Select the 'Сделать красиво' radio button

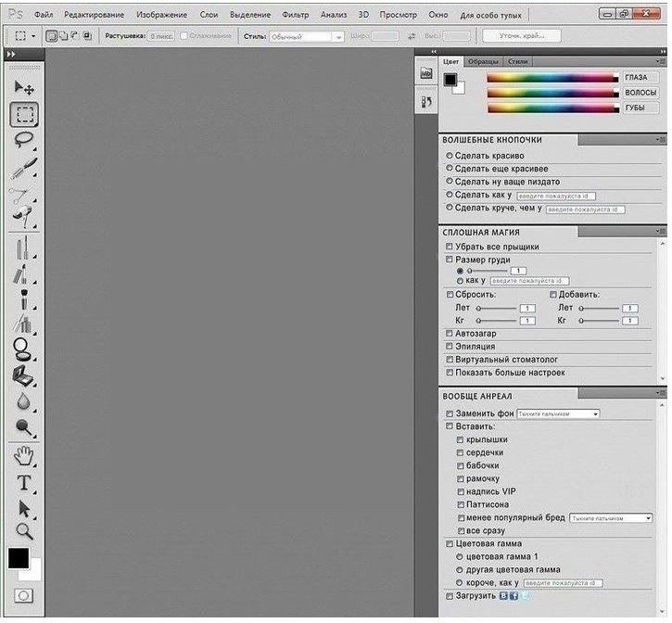click(x=450, y=156)
